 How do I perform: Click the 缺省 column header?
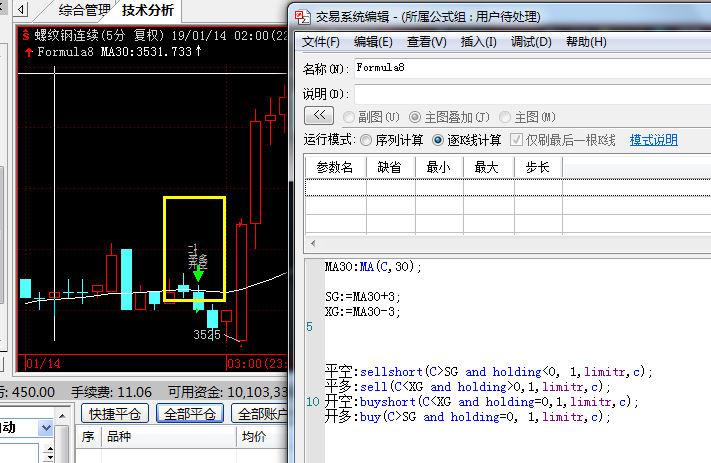click(390, 167)
